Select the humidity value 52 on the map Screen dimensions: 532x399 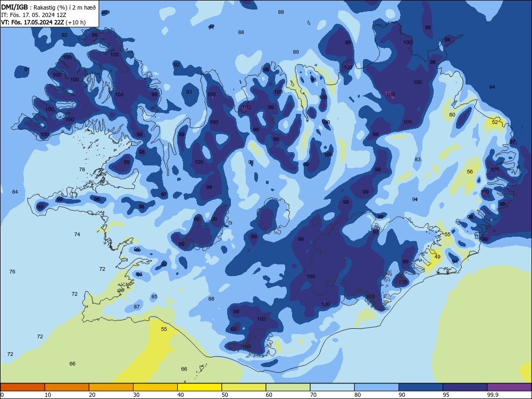495,122
